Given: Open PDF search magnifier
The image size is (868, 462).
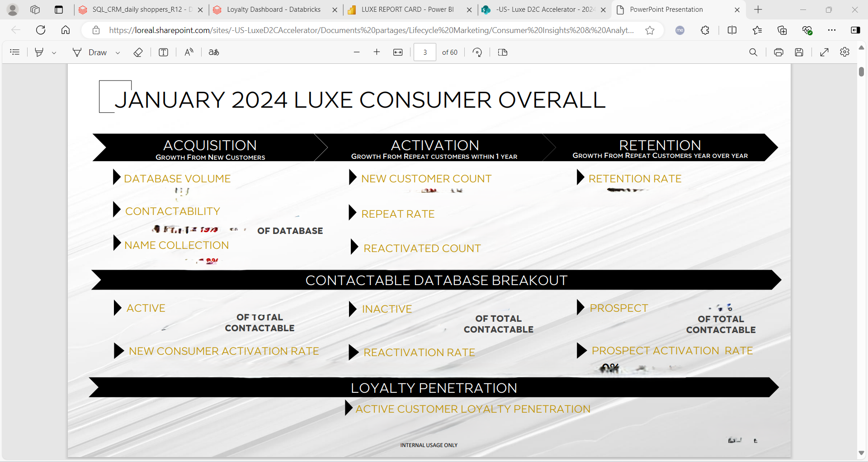Looking at the screenshot, I should tap(753, 52).
